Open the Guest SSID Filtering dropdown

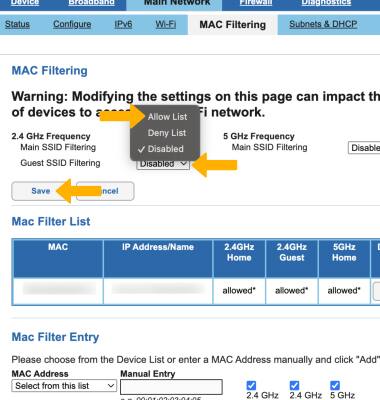[163, 164]
